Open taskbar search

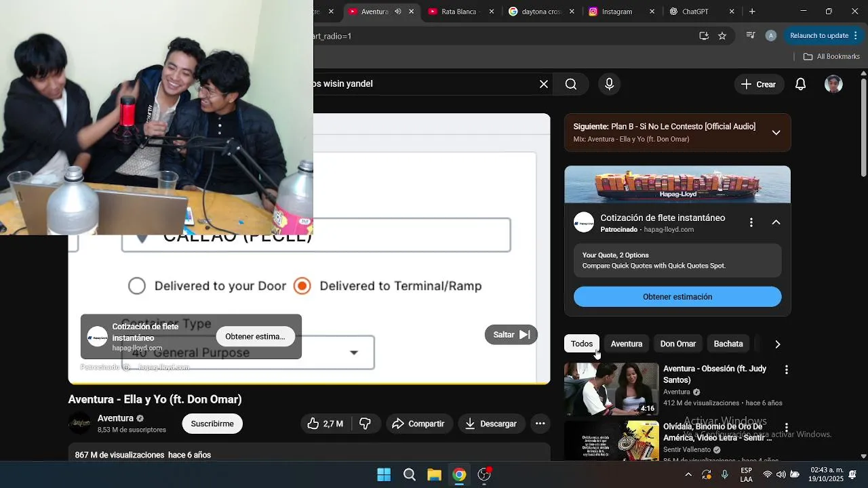click(410, 474)
